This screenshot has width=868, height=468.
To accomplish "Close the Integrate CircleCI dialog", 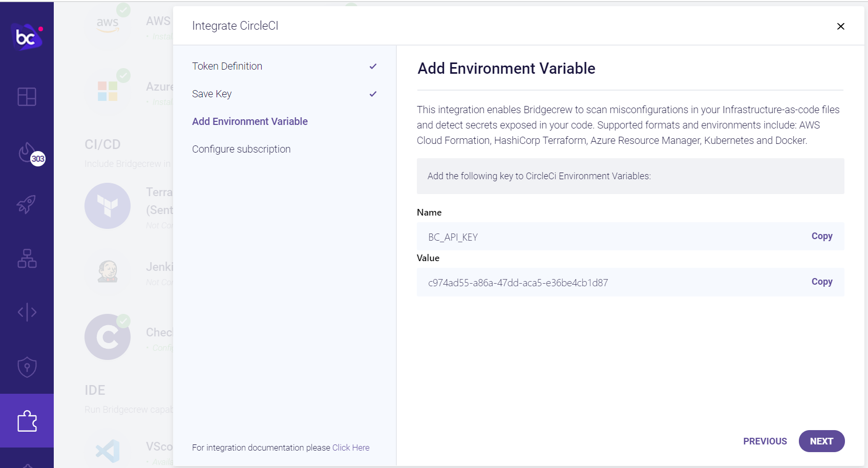I will tap(840, 26).
